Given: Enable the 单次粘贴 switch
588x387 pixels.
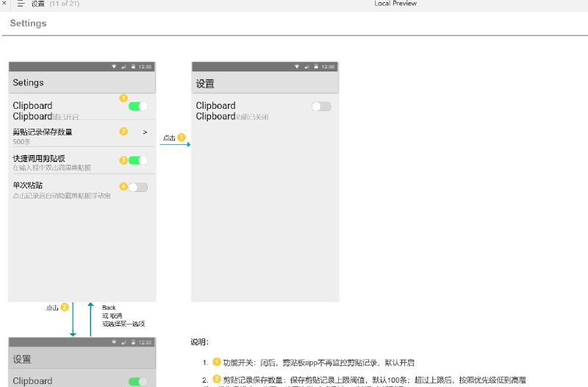Looking at the screenshot, I should (x=137, y=187).
